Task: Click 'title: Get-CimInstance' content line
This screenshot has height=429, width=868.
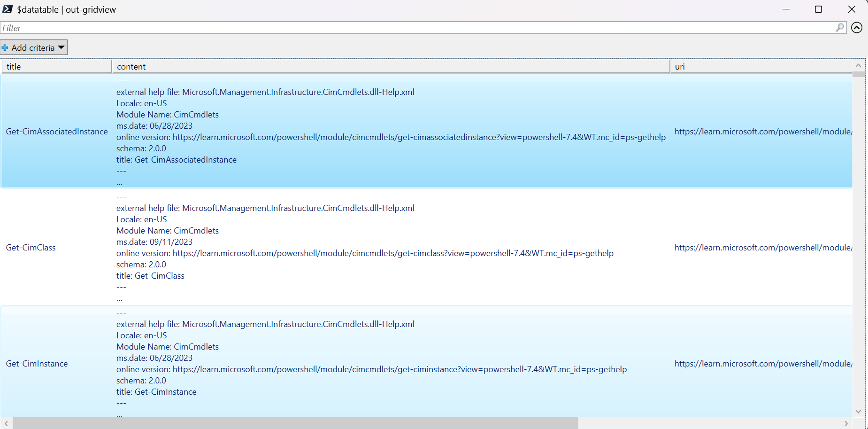Action: click(x=156, y=392)
